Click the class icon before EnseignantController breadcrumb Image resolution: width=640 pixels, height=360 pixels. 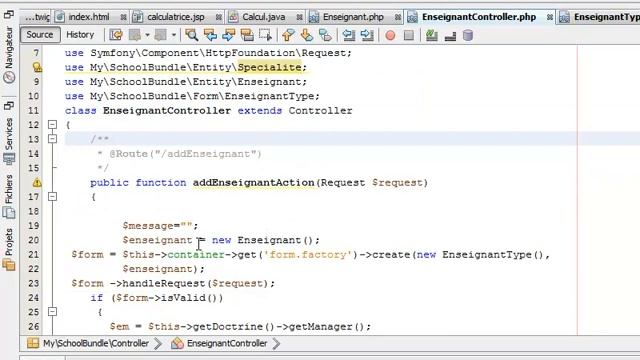pyautogui.click(x=177, y=343)
